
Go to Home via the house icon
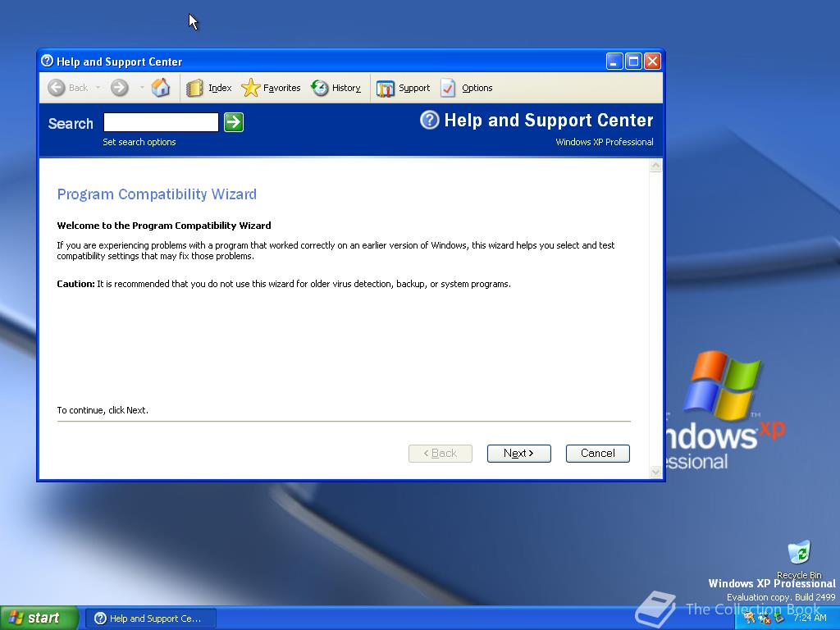pos(160,87)
